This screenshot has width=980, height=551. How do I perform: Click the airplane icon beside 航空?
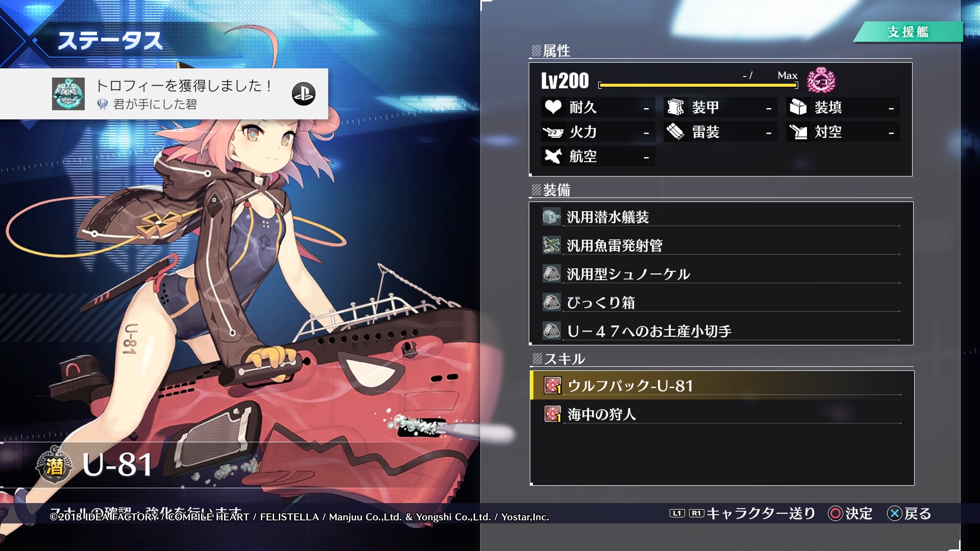pos(553,157)
